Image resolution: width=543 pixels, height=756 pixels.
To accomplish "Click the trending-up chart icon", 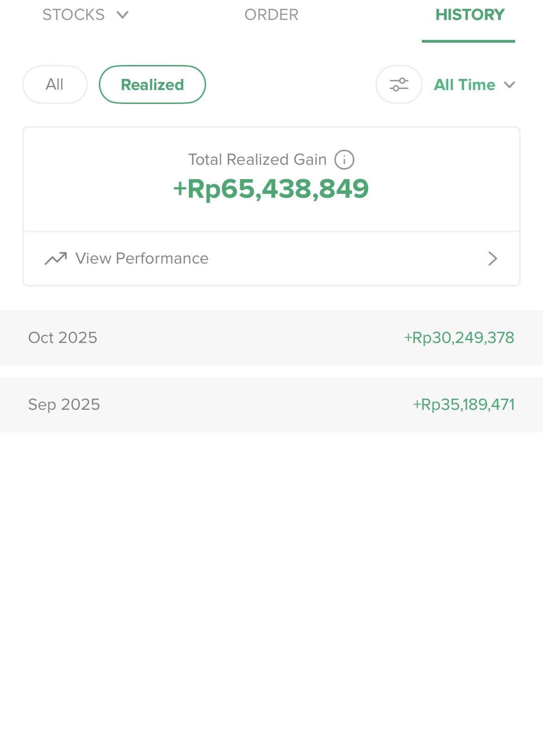I will 56,258.
